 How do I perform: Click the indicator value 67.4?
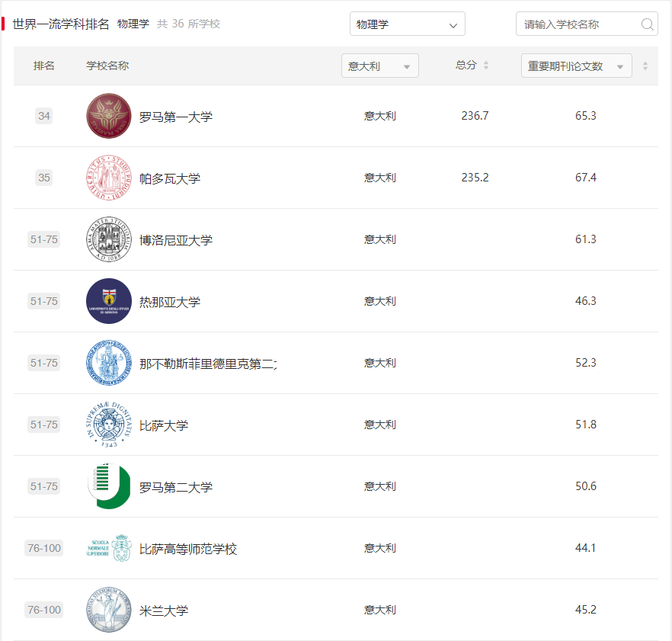[x=585, y=178]
